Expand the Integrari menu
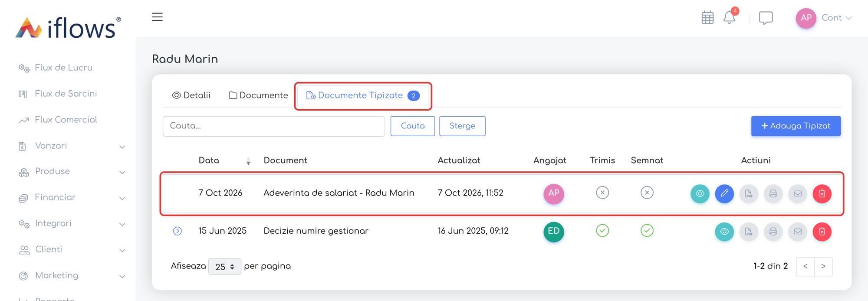The image size is (868, 301). [x=72, y=224]
